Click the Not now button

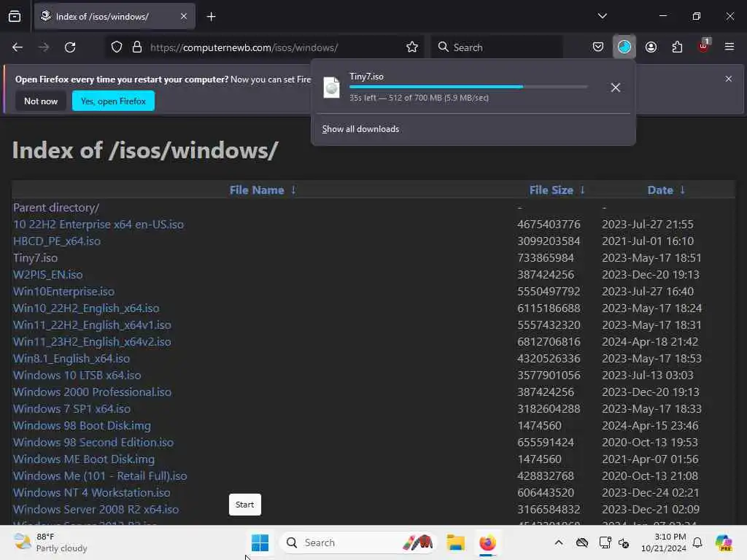click(x=41, y=101)
